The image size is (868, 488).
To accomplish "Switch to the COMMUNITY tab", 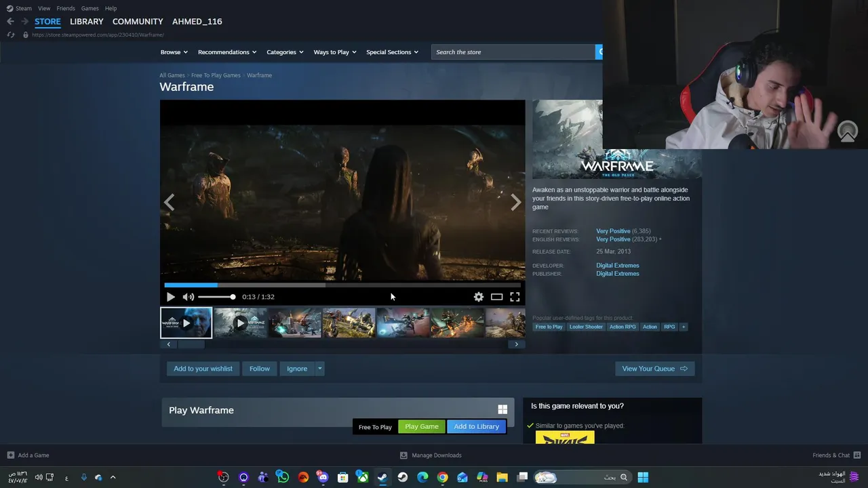I will [138, 22].
